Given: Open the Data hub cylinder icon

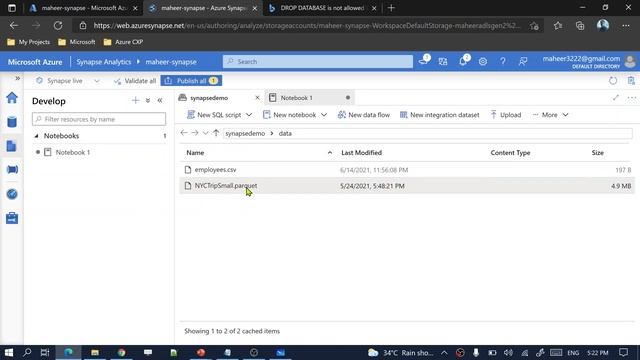Looking at the screenshot, I should tap(12, 122).
